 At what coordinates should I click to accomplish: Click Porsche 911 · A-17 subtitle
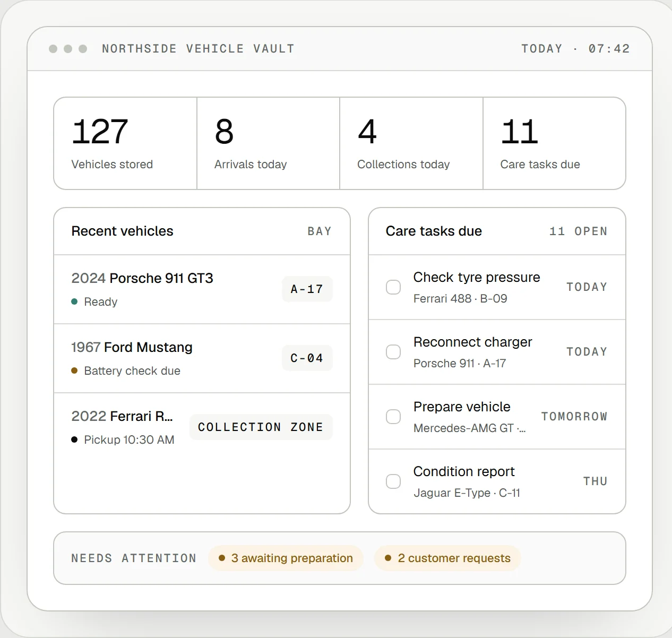tap(460, 363)
